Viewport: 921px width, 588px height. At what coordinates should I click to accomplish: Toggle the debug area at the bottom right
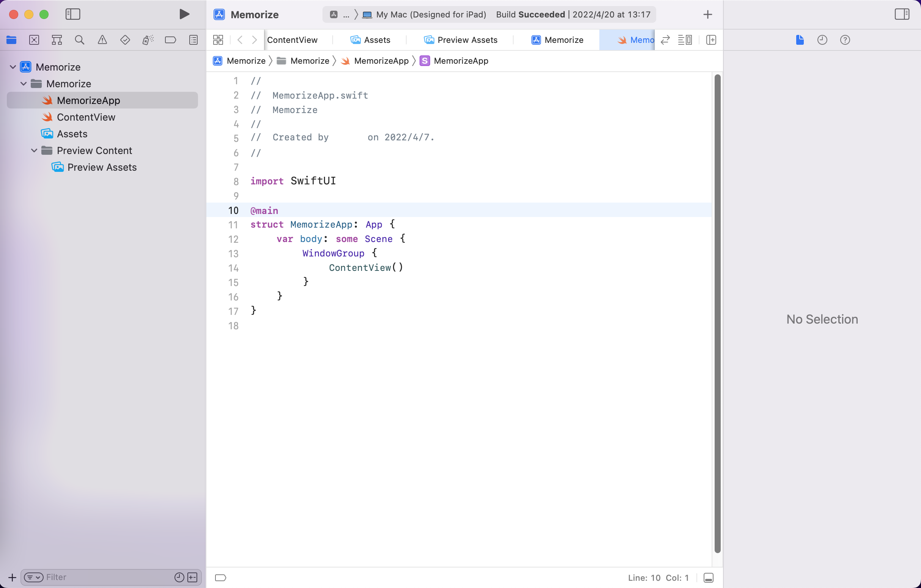[x=708, y=577]
